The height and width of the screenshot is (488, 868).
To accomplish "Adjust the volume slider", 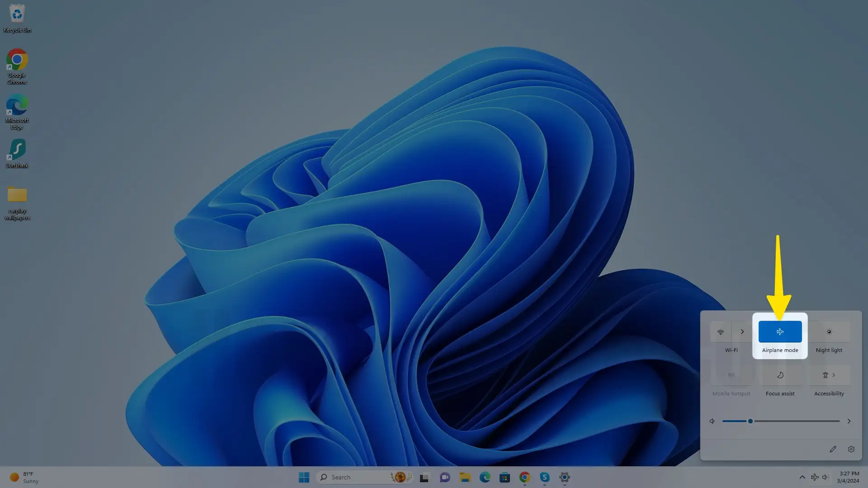I will click(781, 421).
